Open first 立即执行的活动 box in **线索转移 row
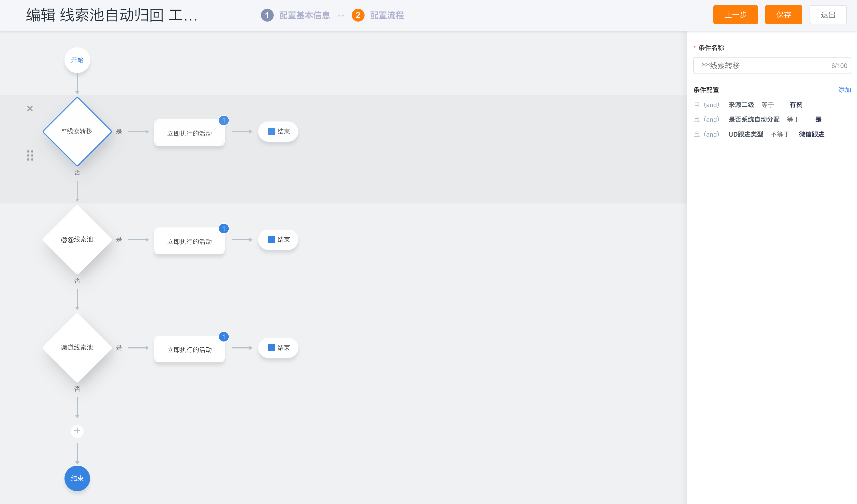The height and width of the screenshot is (504, 857). tap(189, 133)
